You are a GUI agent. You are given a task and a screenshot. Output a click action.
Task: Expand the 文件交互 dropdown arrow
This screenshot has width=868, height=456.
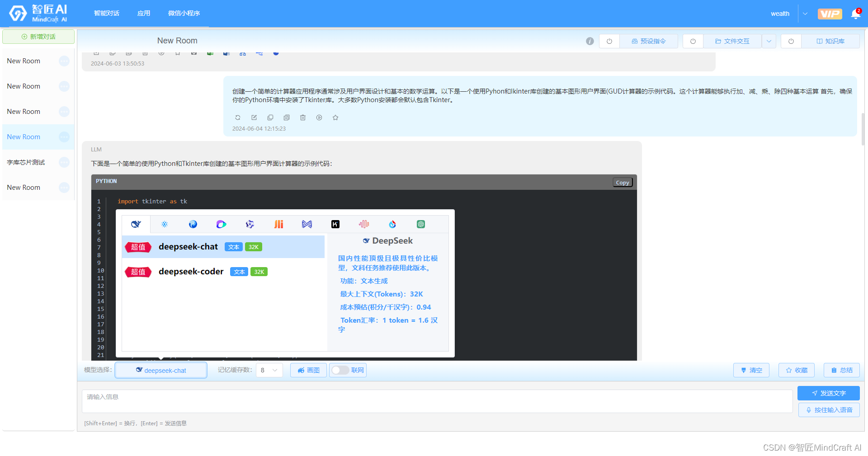(769, 41)
